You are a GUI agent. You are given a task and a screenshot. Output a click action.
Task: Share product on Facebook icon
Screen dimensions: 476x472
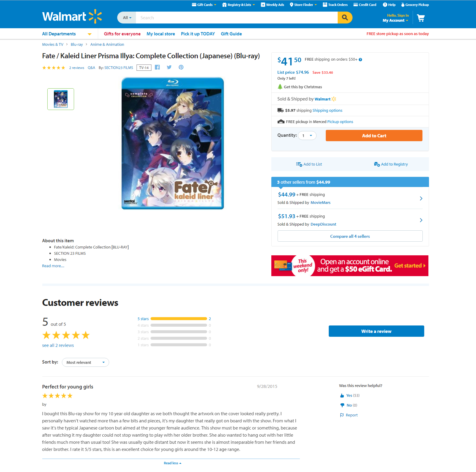(157, 67)
